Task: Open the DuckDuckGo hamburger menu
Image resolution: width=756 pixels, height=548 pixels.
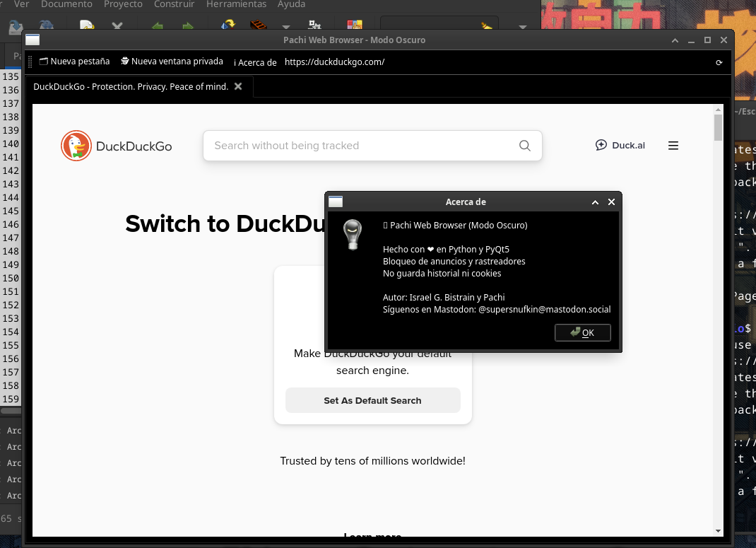Action: coord(673,146)
